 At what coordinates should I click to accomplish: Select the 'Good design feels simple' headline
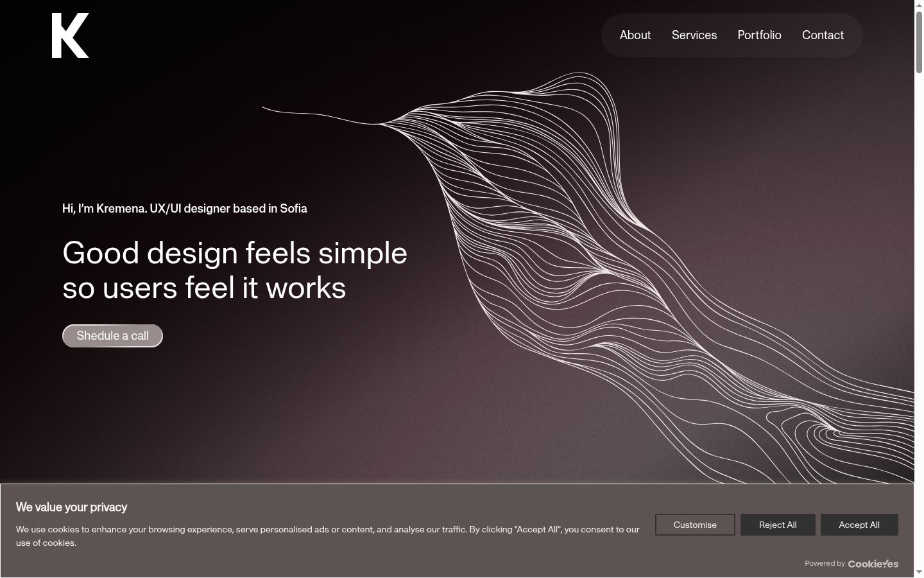[x=235, y=270]
